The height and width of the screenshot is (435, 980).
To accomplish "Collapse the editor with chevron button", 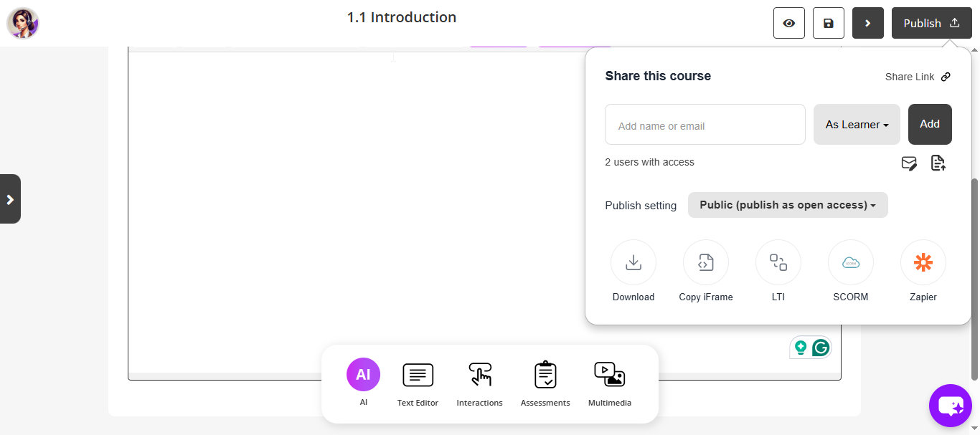I will (x=867, y=23).
